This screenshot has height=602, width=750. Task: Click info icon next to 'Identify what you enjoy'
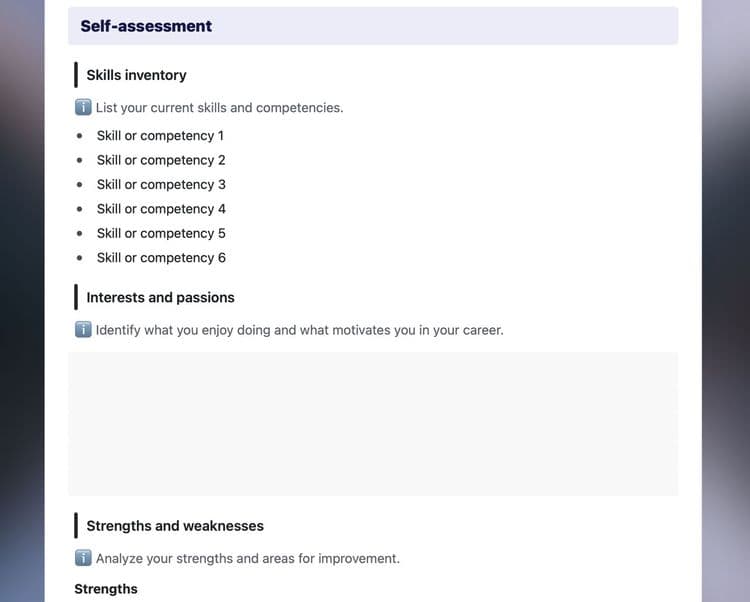tap(83, 329)
